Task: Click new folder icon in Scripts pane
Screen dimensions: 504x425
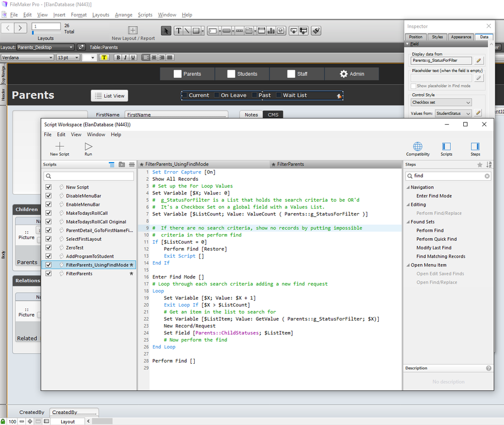Action: [x=122, y=164]
